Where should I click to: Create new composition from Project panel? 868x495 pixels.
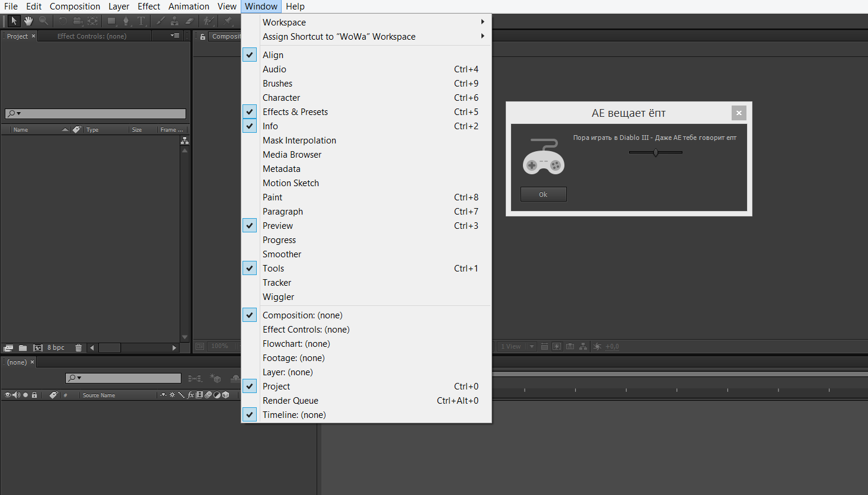click(x=38, y=348)
